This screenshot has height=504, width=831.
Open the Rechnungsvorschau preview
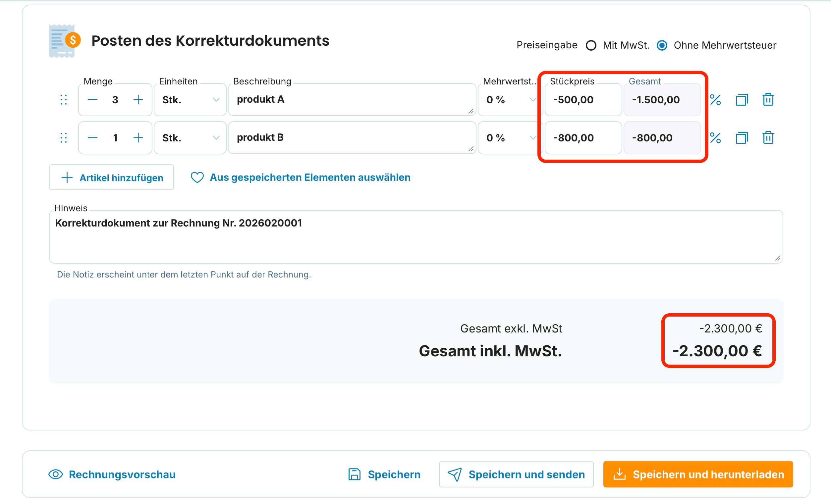click(x=112, y=474)
